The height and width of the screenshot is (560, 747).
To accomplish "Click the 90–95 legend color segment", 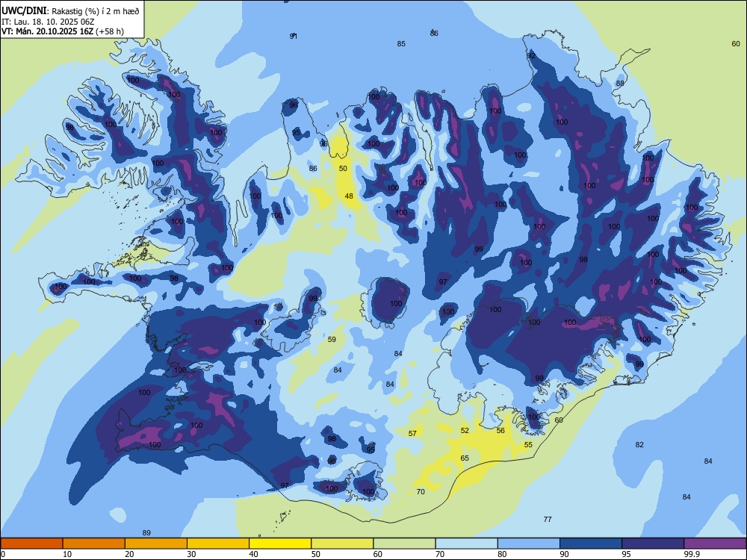I will (x=591, y=544).
